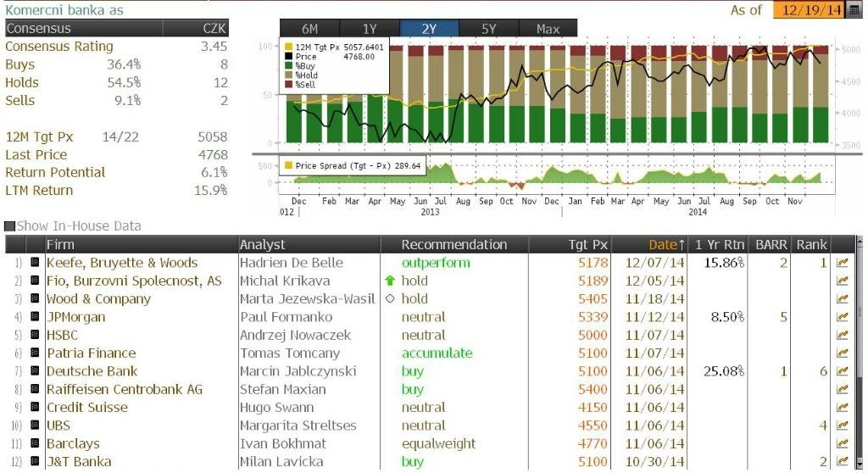Open chart icon for Credit Suisse row
This screenshot has height=473, width=868.
pos(842,407)
